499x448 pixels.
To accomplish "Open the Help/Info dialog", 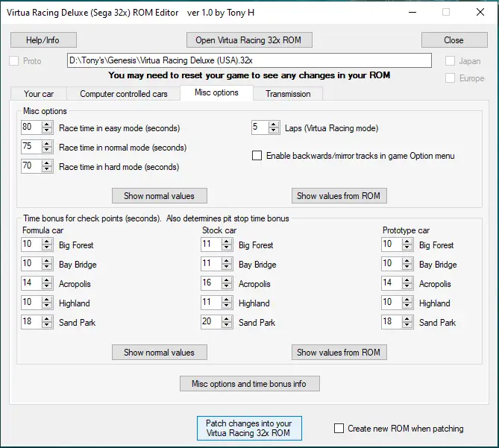I will pos(43,40).
